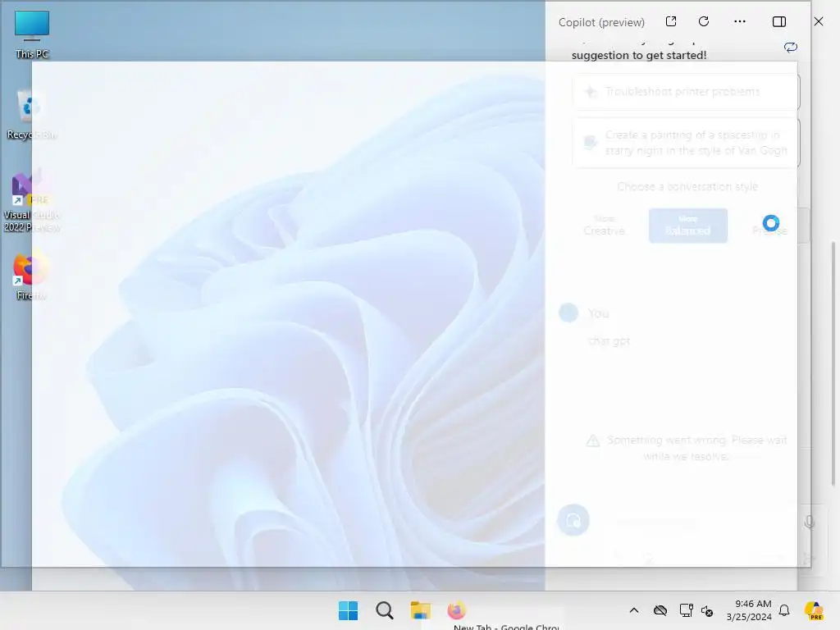Viewport: 840px width, 630px height.
Task: Click the 'chat gpt' message text
Action: [609, 340]
